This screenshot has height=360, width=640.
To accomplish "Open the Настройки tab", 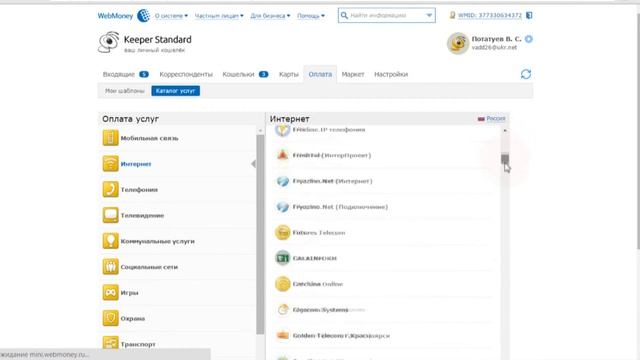I will tap(391, 74).
